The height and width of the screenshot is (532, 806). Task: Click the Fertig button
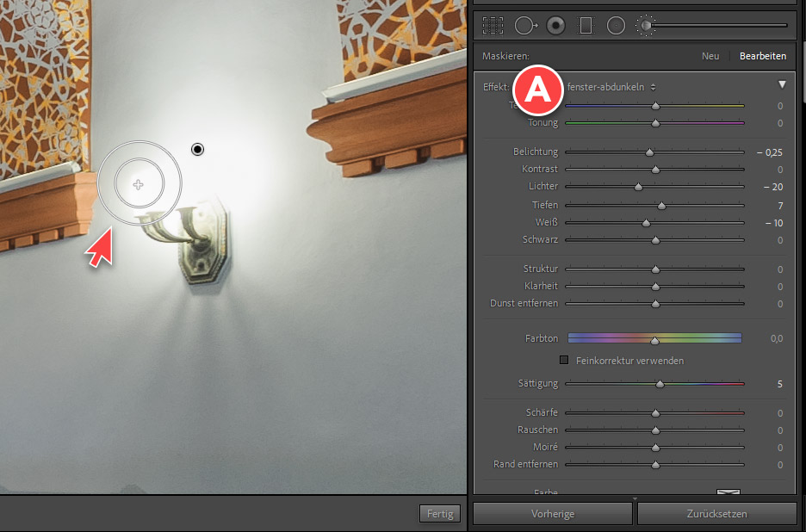click(x=439, y=514)
